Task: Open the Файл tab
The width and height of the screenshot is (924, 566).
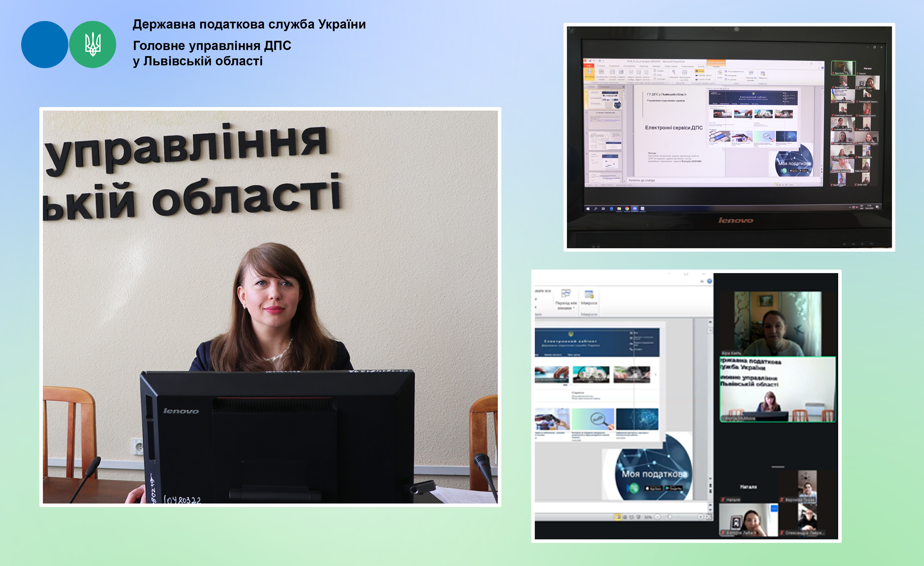Action: (x=589, y=66)
